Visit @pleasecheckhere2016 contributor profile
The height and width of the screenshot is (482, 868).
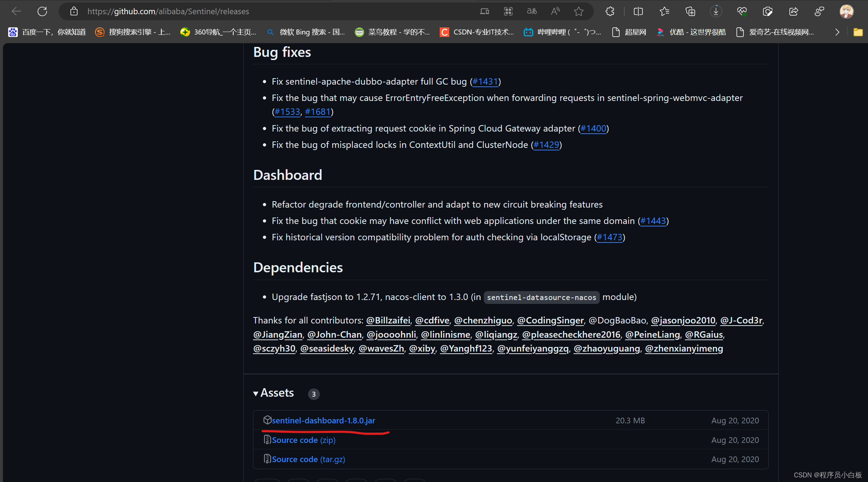click(x=571, y=335)
